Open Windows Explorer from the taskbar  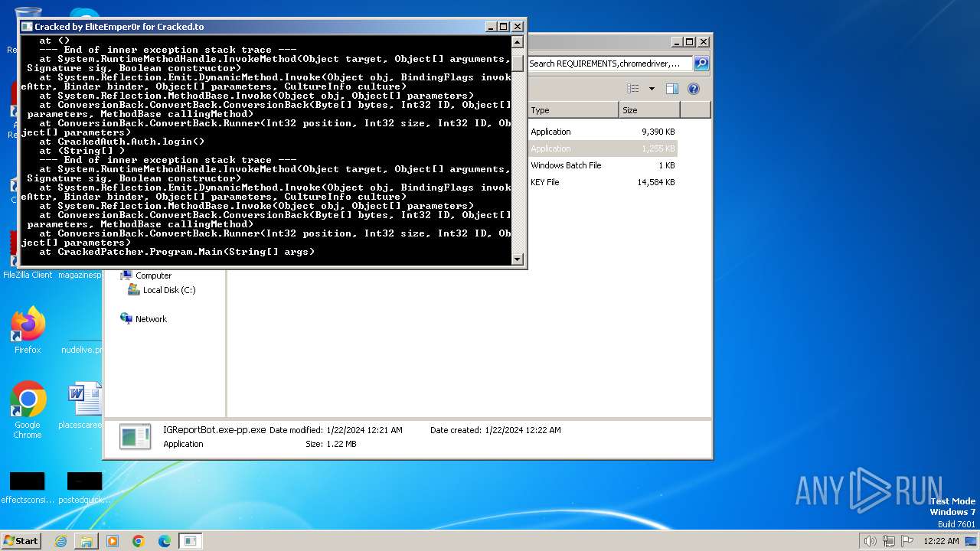(x=87, y=541)
